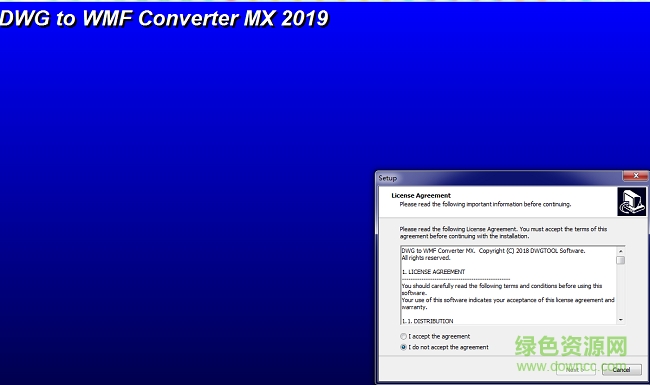Image resolution: width=650 pixels, height=385 pixels.
Task: Click the '1.1. DISTRIBUTION' line in license
Action: coord(427,321)
